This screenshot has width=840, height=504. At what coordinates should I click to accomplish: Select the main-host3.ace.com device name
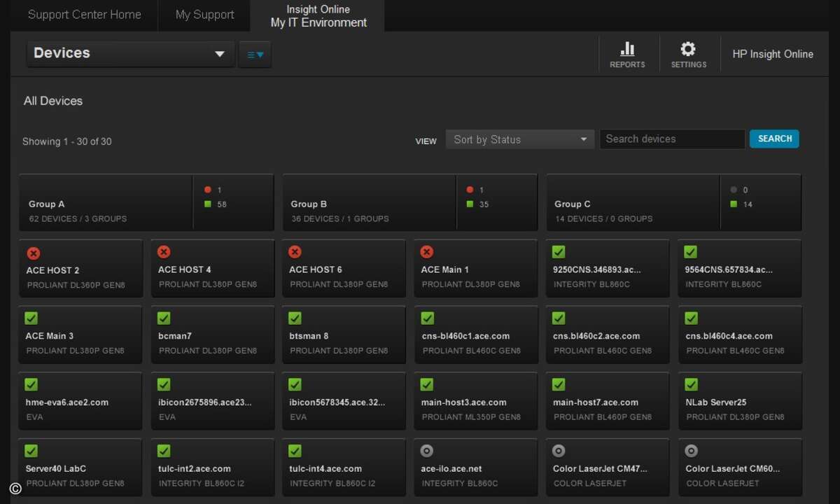[463, 402]
